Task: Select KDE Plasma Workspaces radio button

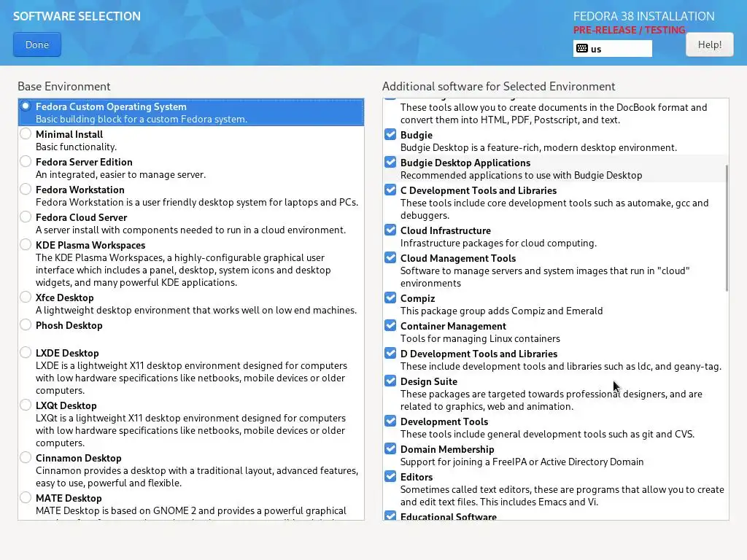Action: pyautogui.click(x=26, y=245)
